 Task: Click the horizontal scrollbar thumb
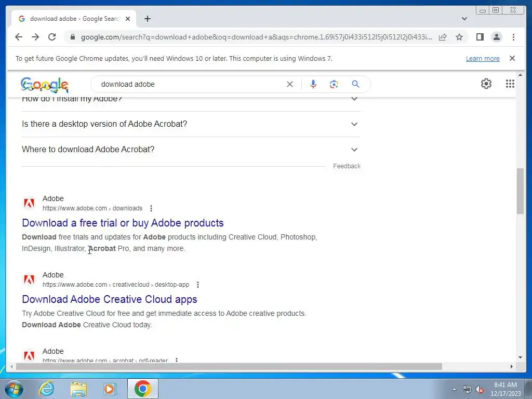pos(229,366)
